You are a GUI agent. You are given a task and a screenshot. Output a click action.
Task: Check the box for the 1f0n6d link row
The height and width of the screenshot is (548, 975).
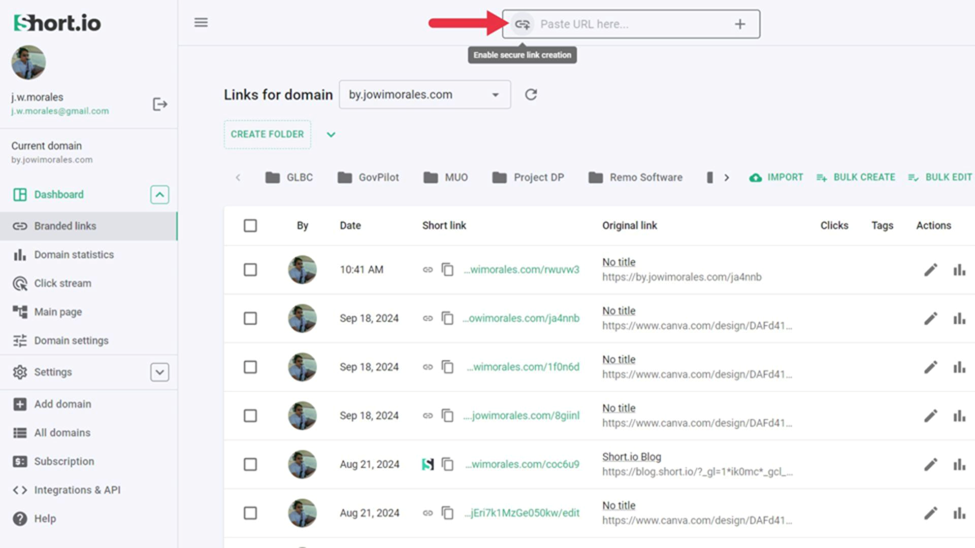pos(250,367)
